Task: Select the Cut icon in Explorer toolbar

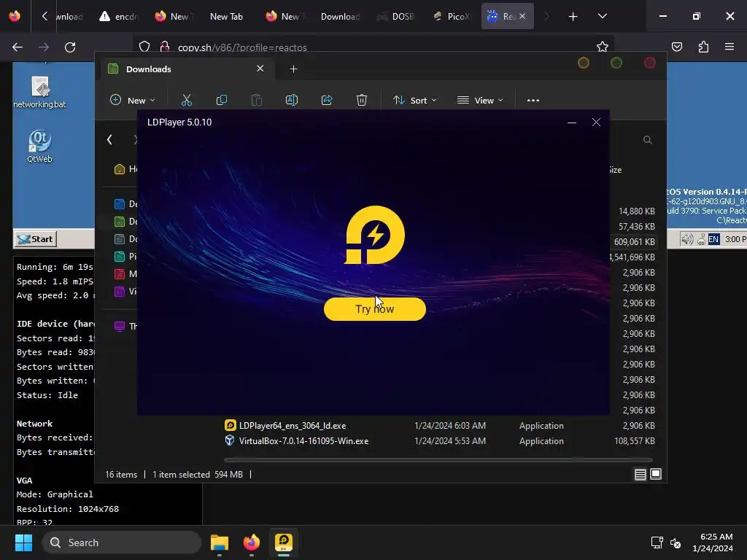Action: pyautogui.click(x=186, y=100)
